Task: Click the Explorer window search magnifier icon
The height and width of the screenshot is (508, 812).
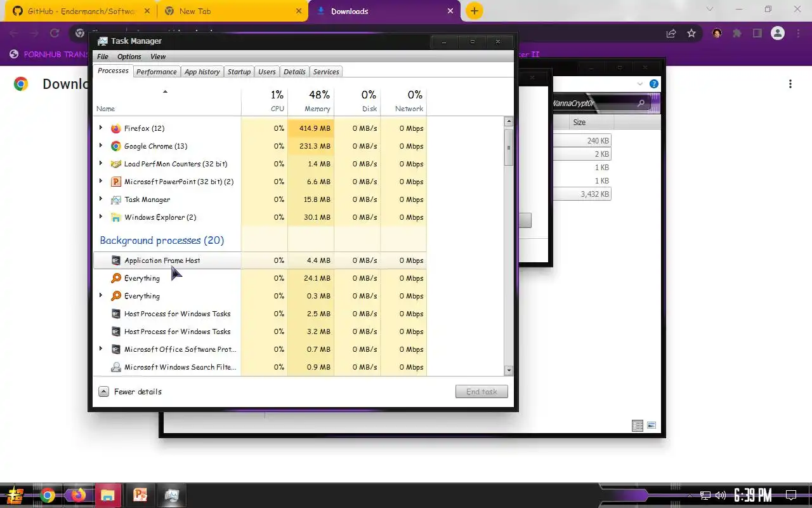Action: [x=641, y=103]
